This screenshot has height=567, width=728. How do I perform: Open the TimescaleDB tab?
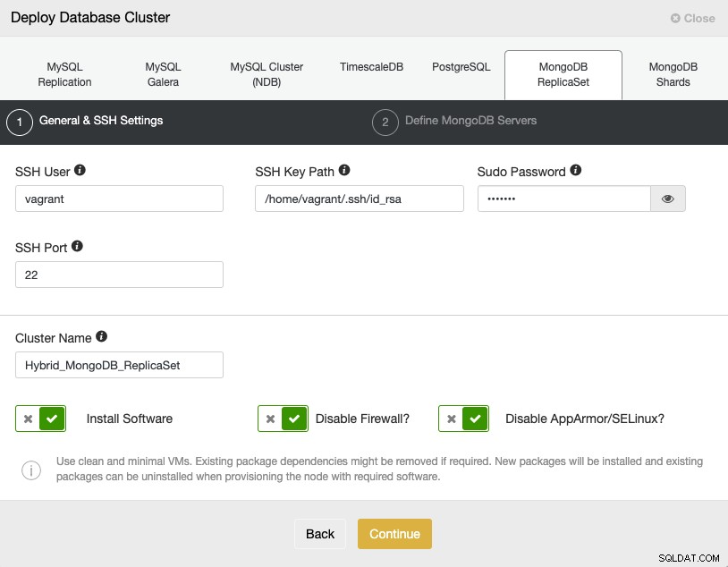[371, 67]
